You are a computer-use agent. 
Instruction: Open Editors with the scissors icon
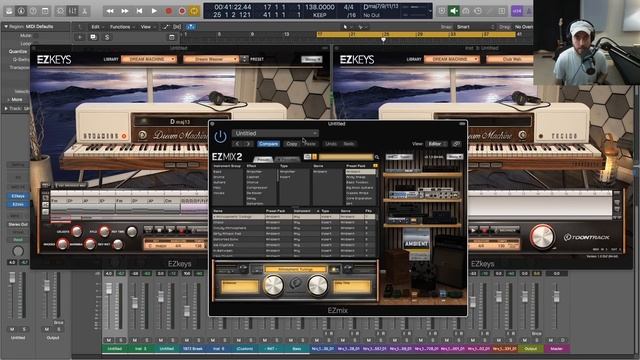pos(84,11)
